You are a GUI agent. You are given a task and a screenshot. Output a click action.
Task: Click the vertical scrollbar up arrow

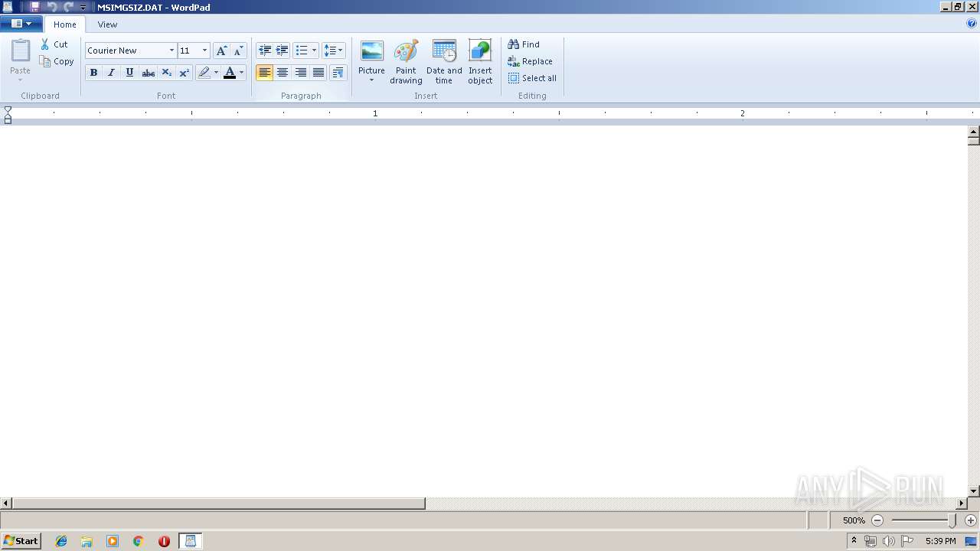point(974,132)
